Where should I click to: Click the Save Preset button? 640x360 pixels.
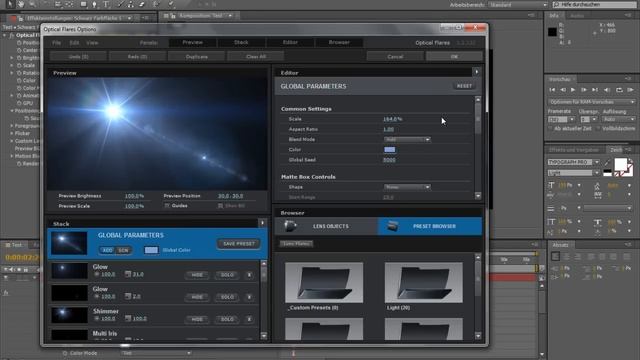click(239, 244)
